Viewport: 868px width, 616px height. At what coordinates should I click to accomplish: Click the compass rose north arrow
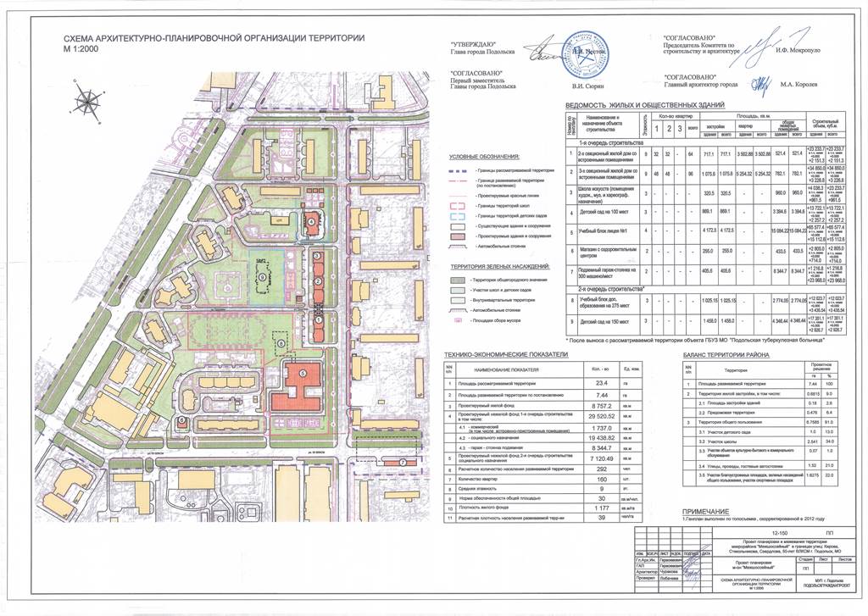point(86,99)
